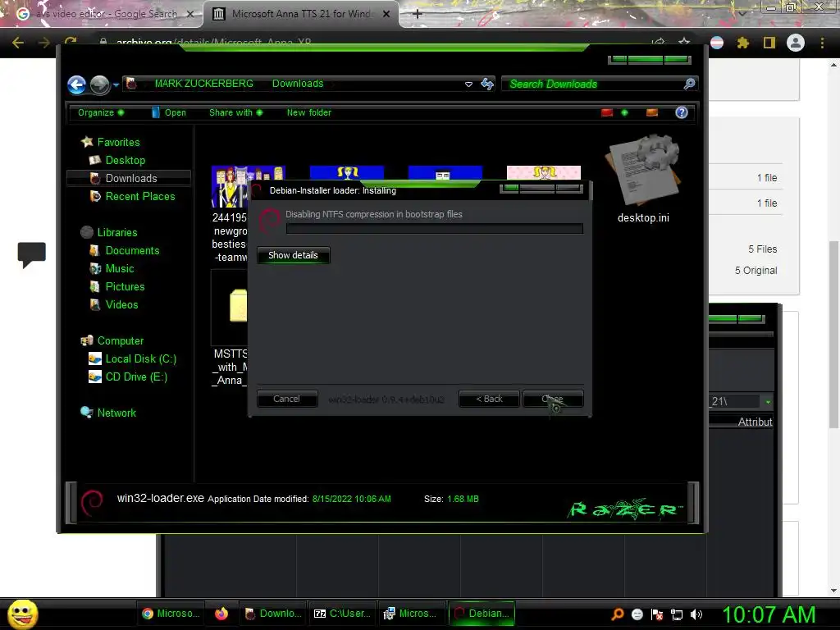Screen dimensions: 840x630
Task: Select the MSTTS folder icon
Action: (x=238, y=305)
